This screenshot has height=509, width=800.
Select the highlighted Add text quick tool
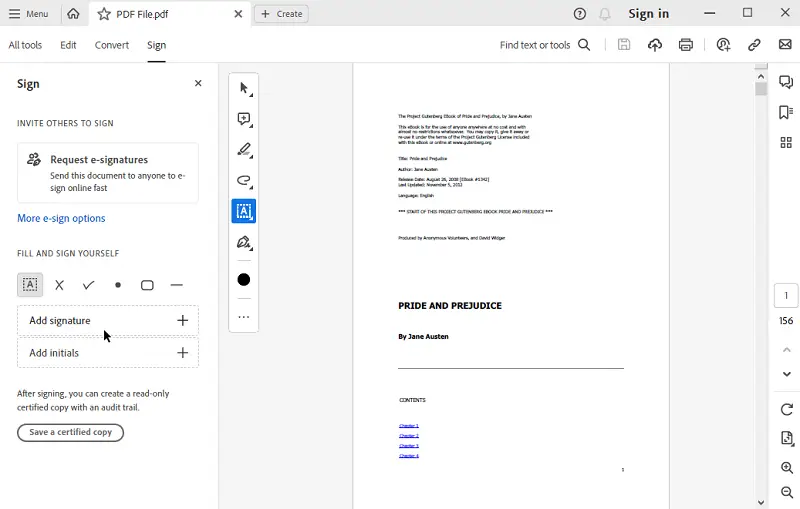[x=244, y=211]
